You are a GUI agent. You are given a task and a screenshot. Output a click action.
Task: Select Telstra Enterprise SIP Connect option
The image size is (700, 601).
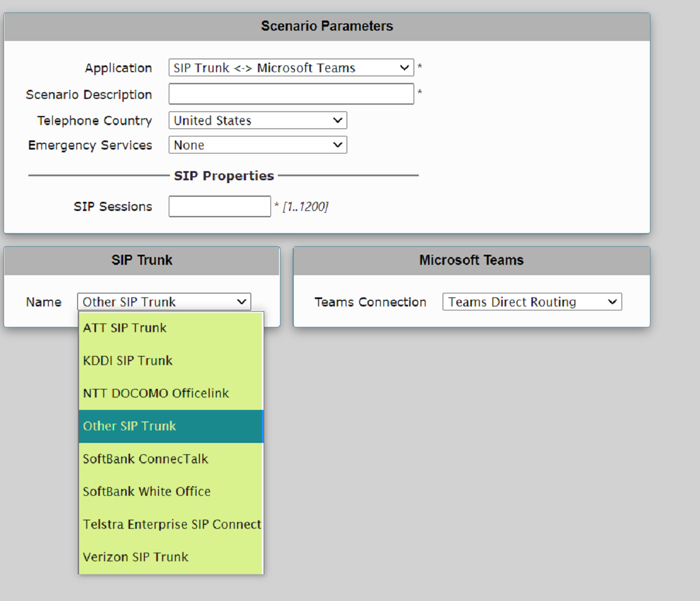[x=171, y=524]
